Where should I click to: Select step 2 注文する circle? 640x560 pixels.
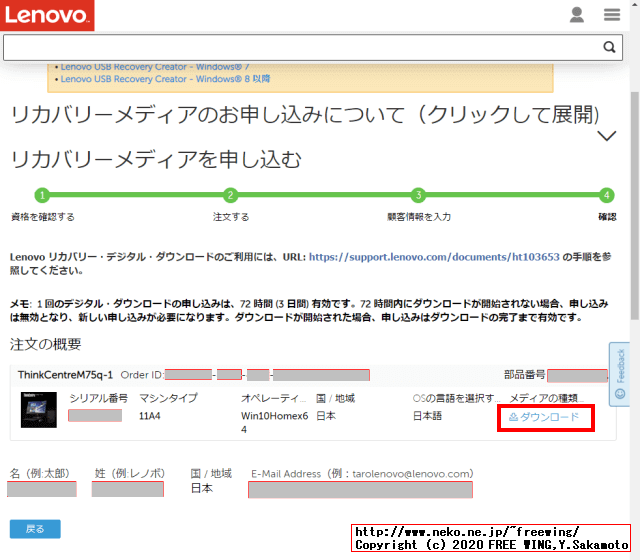(230, 195)
